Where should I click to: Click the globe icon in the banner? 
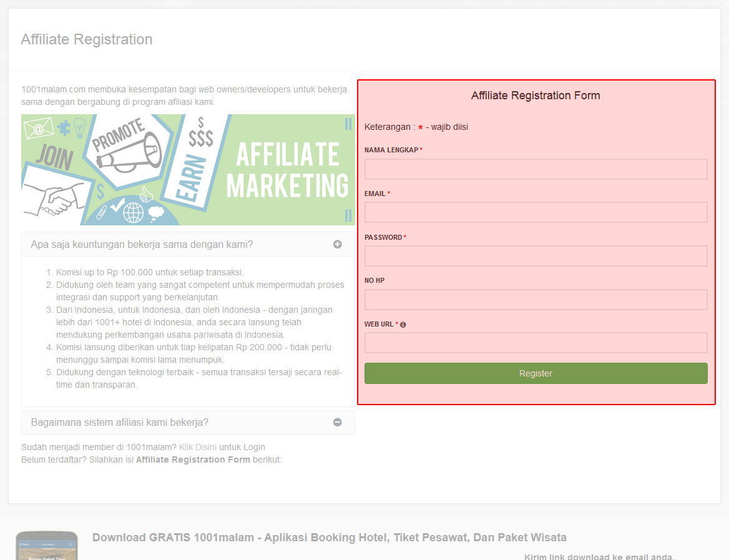(x=133, y=212)
